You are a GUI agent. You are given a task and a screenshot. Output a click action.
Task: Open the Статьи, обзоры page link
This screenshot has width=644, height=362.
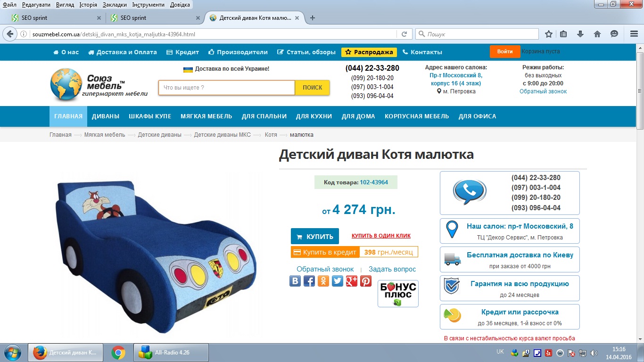tap(306, 52)
